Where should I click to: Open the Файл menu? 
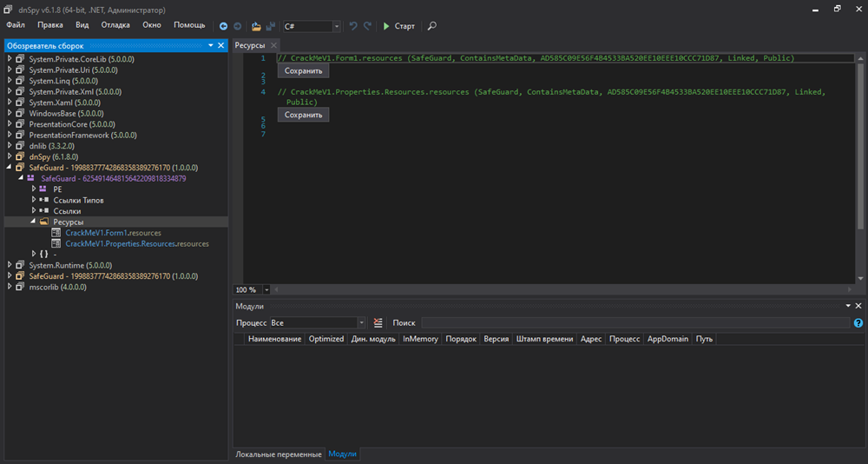[16, 25]
